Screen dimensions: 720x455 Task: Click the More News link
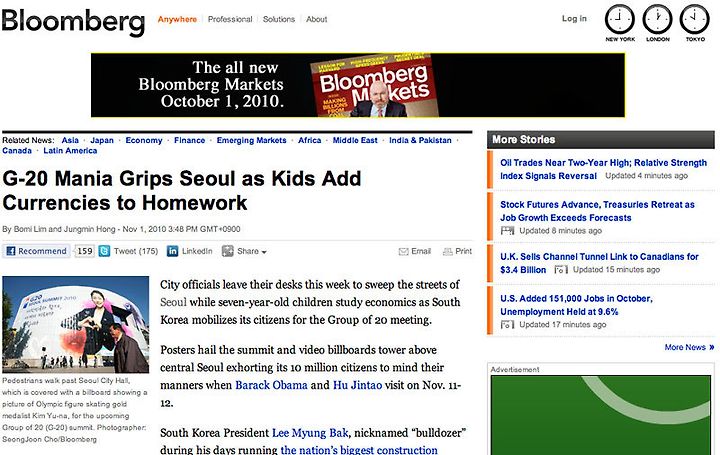685,347
